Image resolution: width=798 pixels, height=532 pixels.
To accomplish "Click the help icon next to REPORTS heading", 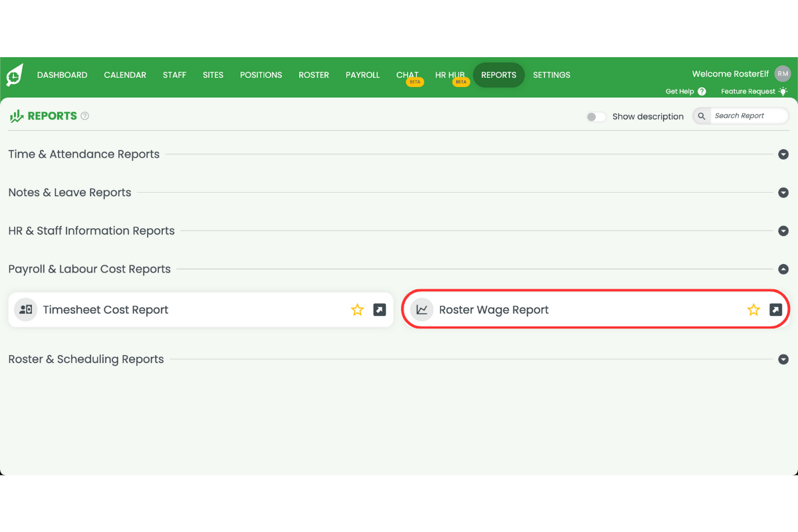I will coord(84,116).
